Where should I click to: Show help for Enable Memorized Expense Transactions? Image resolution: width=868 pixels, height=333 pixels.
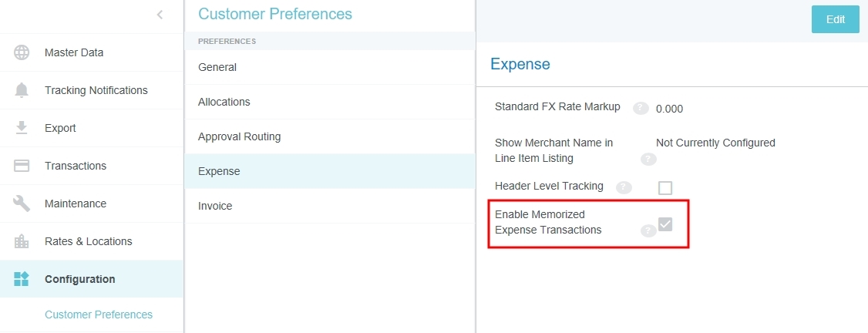point(648,230)
